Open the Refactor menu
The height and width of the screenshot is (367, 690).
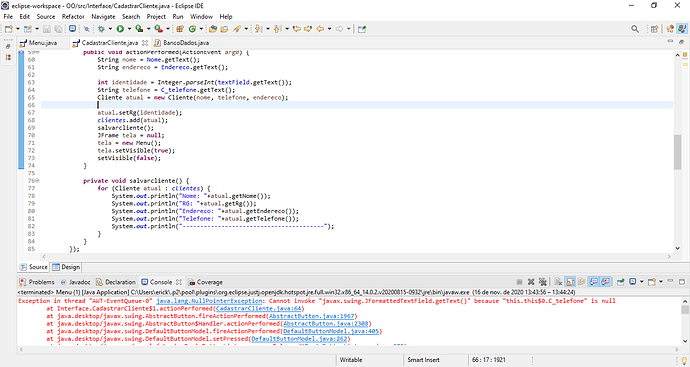pos(73,16)
